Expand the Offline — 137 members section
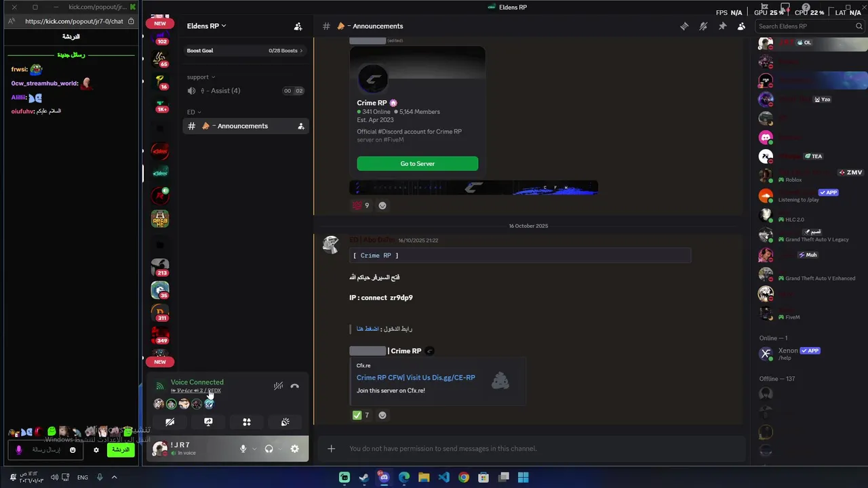This screenshot has height=488, width=868. [x=777, y=379]
